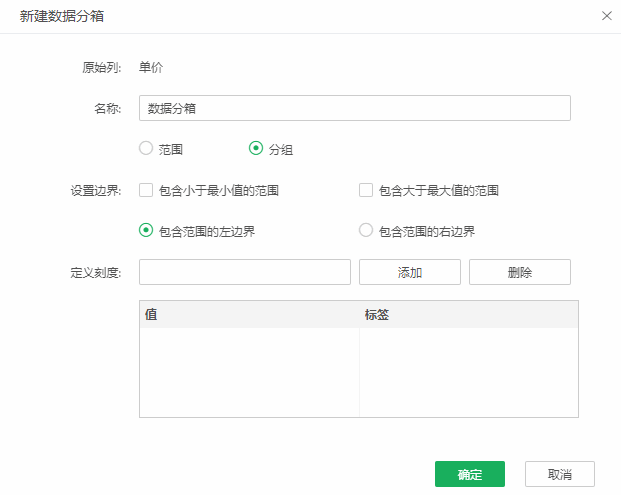Click the empty area under 标签 column

pos(468,371)
